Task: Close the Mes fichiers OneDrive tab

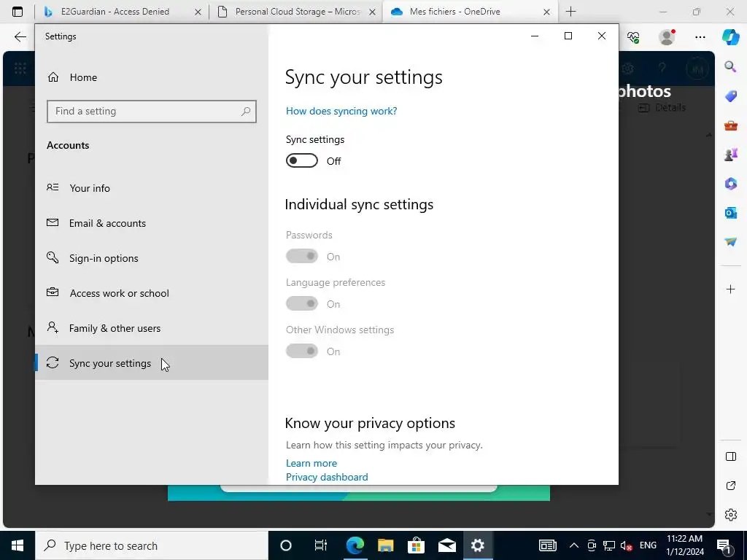Action: point(547,12)
